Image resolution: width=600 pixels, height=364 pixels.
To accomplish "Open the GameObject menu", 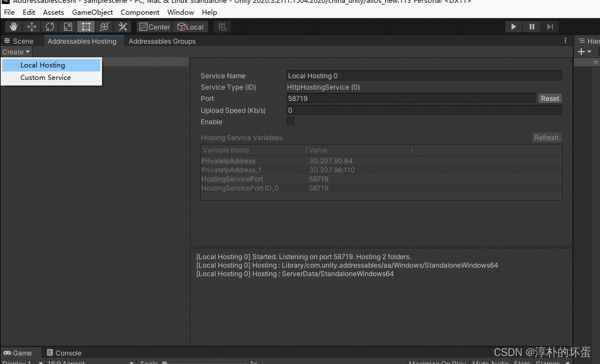I will tap(91, 12).
